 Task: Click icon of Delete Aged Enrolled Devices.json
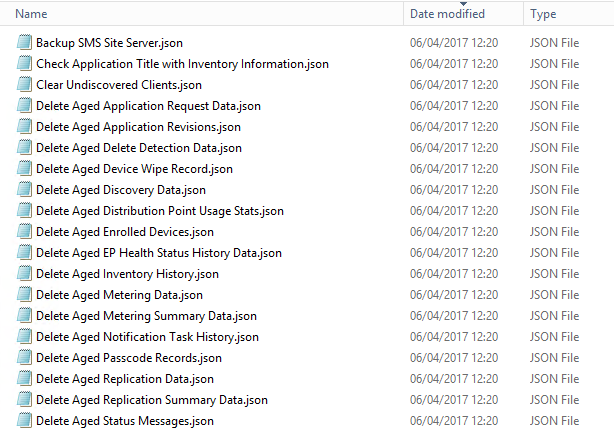tap(25, 232)
